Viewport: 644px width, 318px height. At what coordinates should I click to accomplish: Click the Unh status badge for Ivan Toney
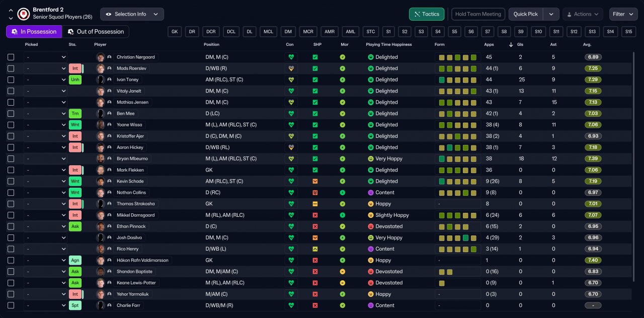tap(75, 79)
